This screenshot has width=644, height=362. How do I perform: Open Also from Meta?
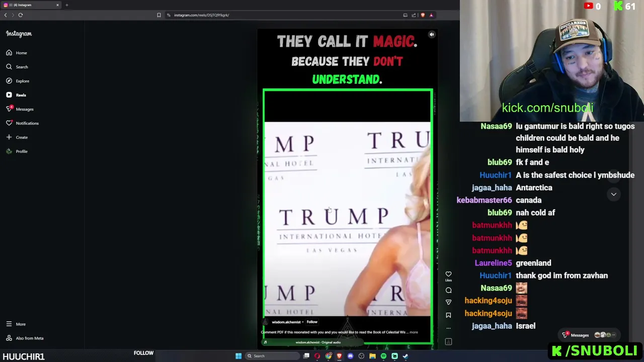[x=24, y=338]
